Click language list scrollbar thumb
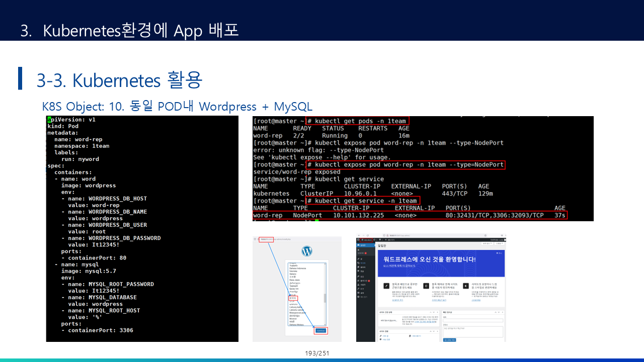 (x=325, y=298)
